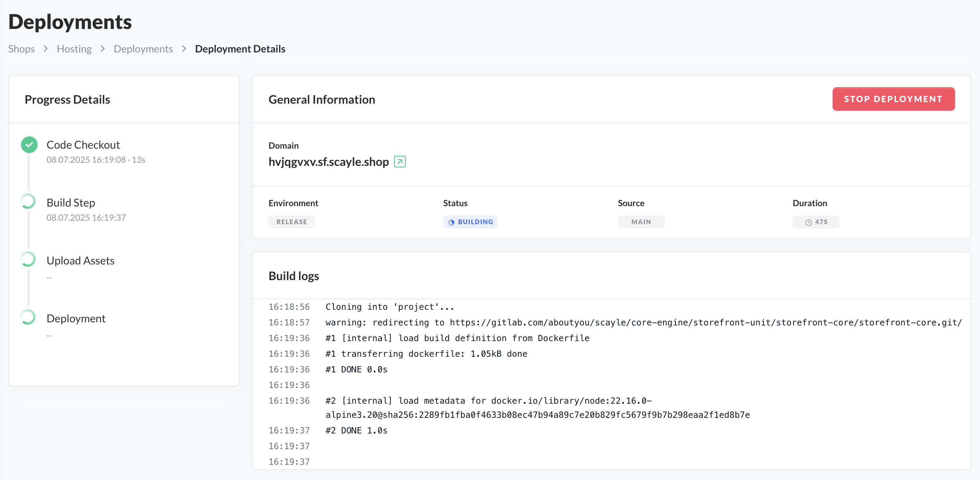Click chevron after Shops breadcrumb
This screenshot has height=480, width=980.
tap(46, 49)
